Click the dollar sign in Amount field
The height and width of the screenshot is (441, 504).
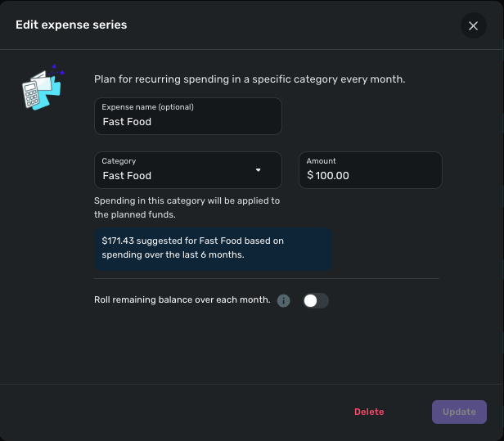point(310,175)
